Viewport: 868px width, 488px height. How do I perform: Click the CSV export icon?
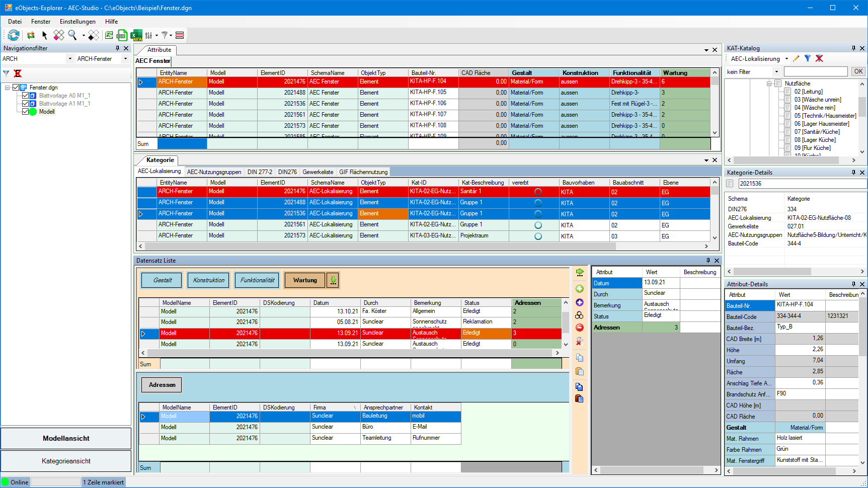pos(122,35)
